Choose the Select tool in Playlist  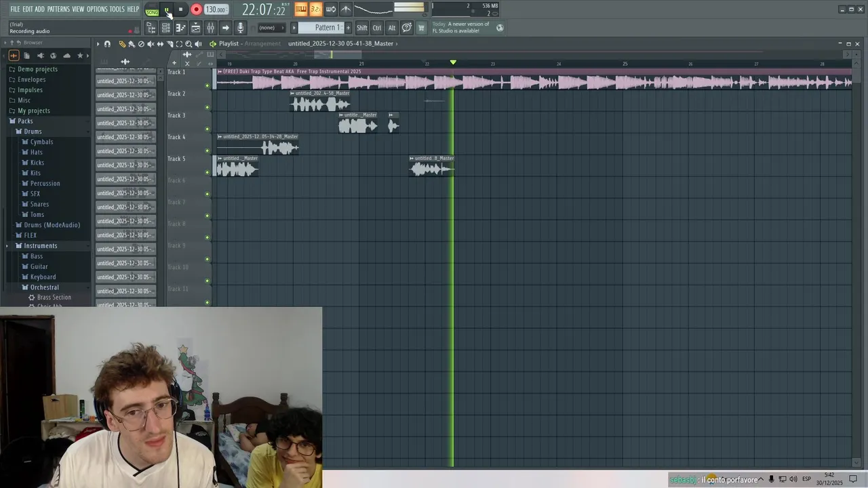pos(179,44)
